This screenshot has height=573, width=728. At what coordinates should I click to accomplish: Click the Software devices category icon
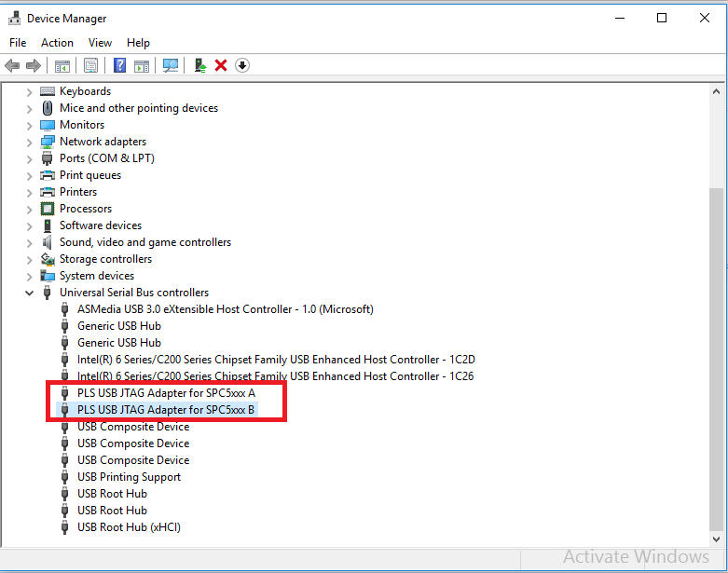coord(48,225)
